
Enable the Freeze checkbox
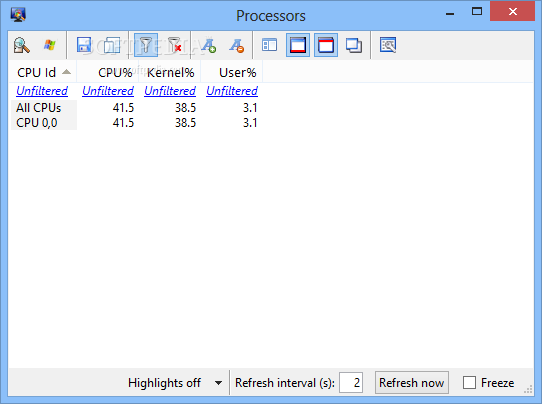coord(469,383)
